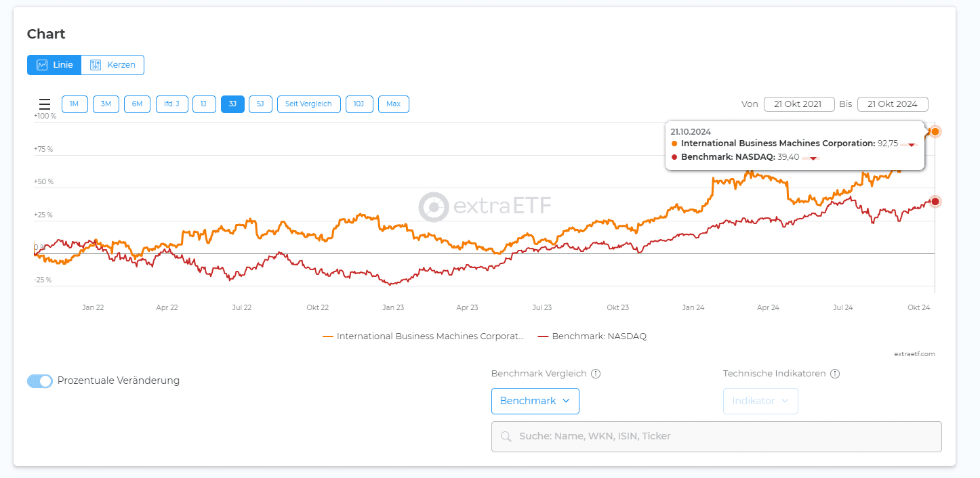The width and height of the screenshot is (980, 478).
Task: Open the Indikator dropdown
Action: click(x=760, y=401)
